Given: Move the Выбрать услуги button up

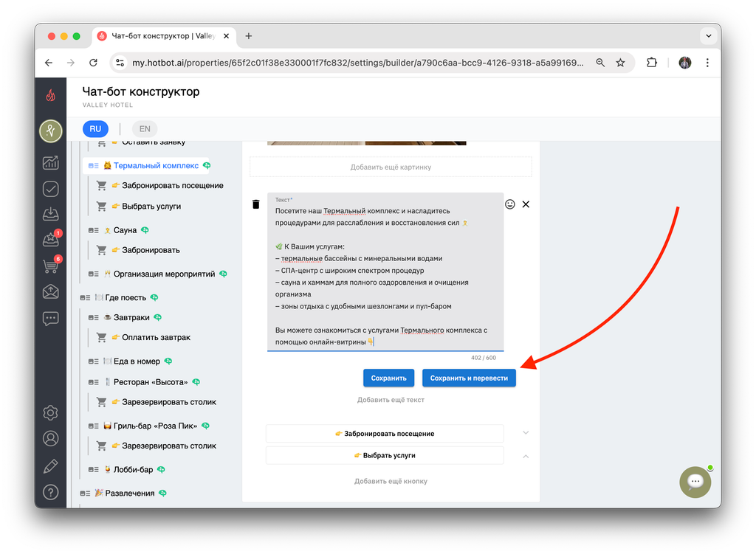Looking at the screenshot, I should [526, 456].
